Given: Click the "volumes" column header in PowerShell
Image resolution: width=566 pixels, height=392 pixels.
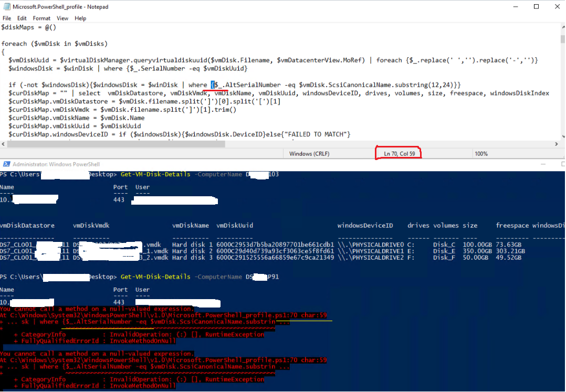Looking at the screenshot, I should pos(446,226).
